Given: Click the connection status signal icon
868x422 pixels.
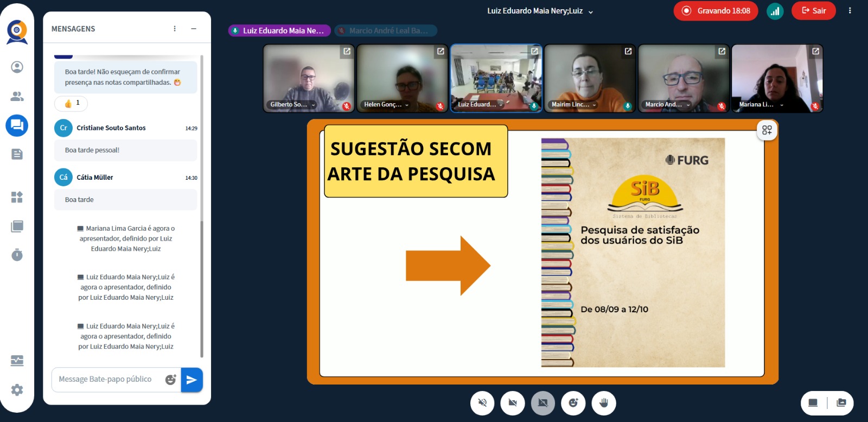Looking at the screenshot, I should [775, 11].
